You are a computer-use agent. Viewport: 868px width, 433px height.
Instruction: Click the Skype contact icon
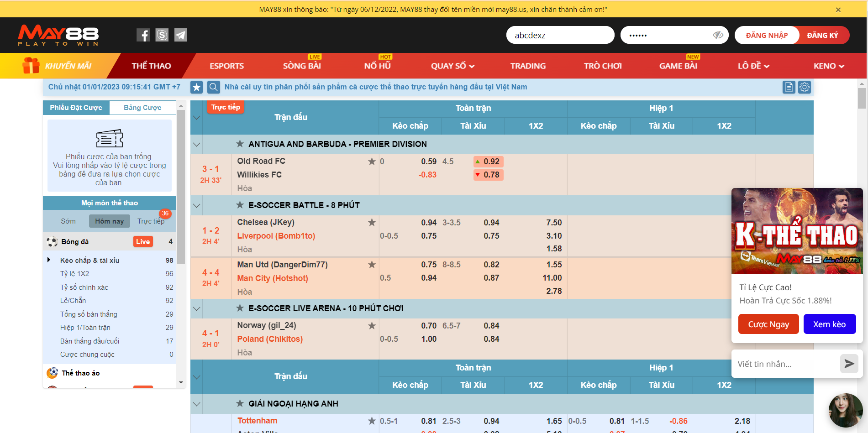(162, 35)
